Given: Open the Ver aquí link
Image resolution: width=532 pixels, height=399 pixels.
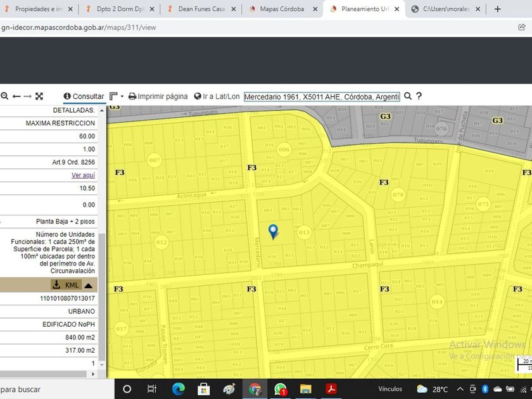Looking at the screenshot, I should click(83, 175).
